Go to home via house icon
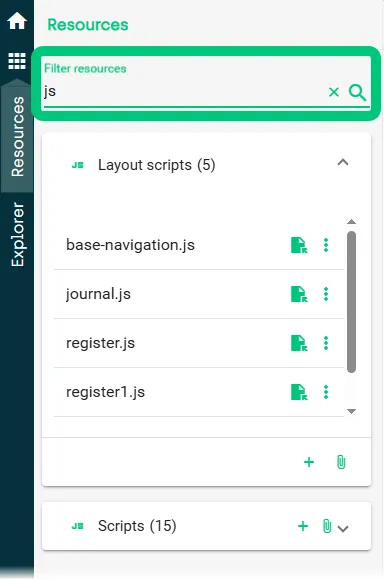Screen dimensions: 384x580 [17, 21]
